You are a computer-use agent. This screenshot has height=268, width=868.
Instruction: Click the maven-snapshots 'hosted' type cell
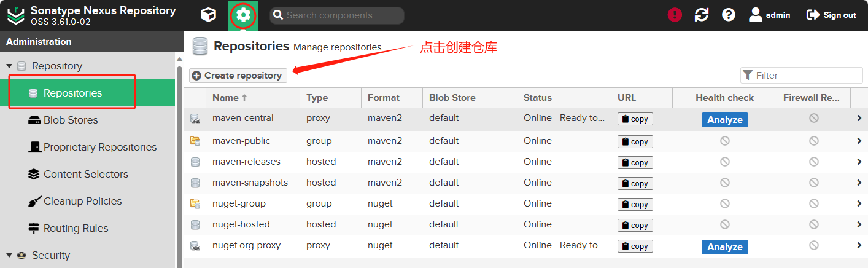pos(330,183)
